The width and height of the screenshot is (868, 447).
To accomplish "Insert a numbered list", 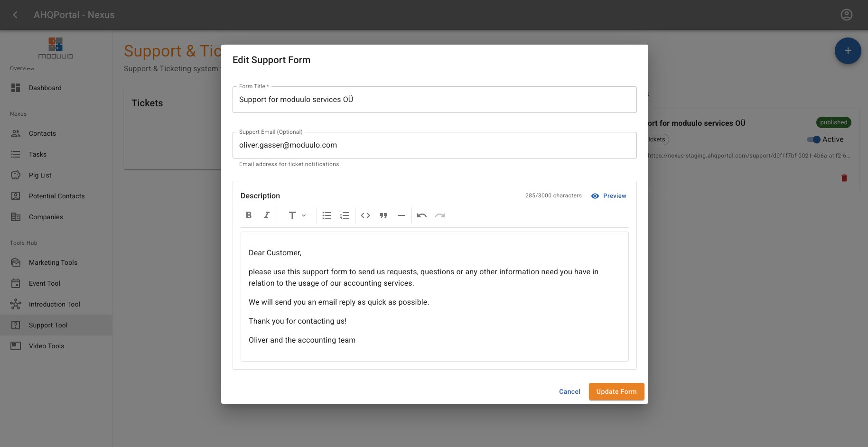I will [345, 215].
